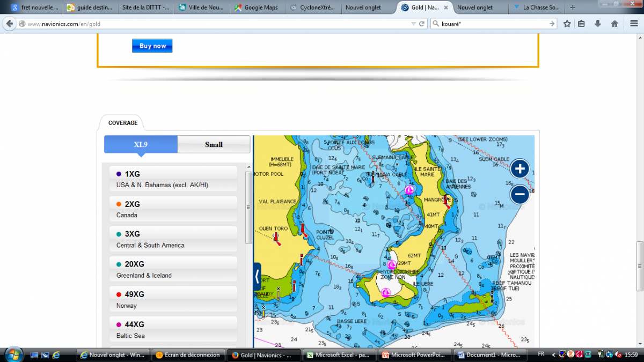Switch to the fret nouvelle browser tab

(x=34, y=8)
